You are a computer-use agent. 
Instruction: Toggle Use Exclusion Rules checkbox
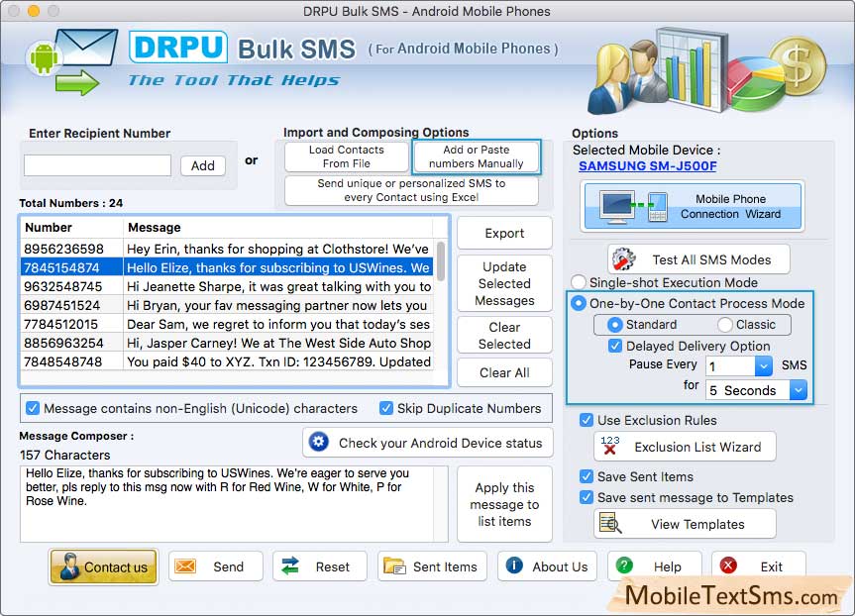pyautogui.click(x=587, y=420)
